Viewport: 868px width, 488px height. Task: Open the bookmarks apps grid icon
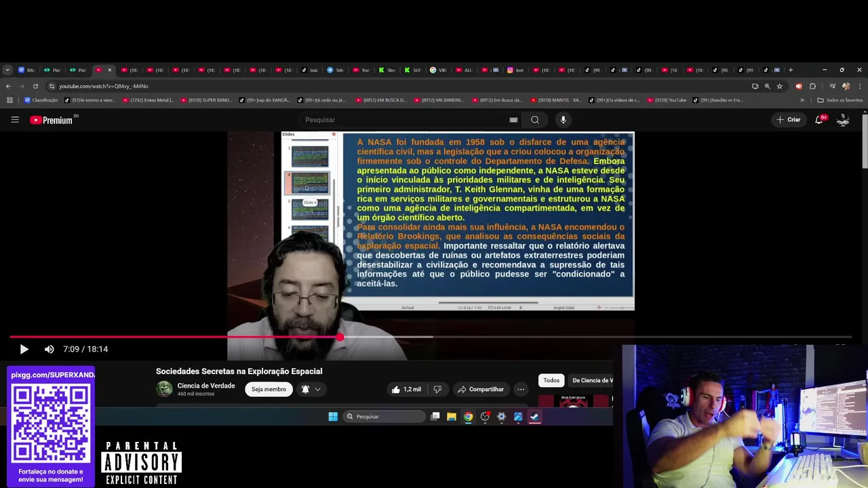pos(9,100)
